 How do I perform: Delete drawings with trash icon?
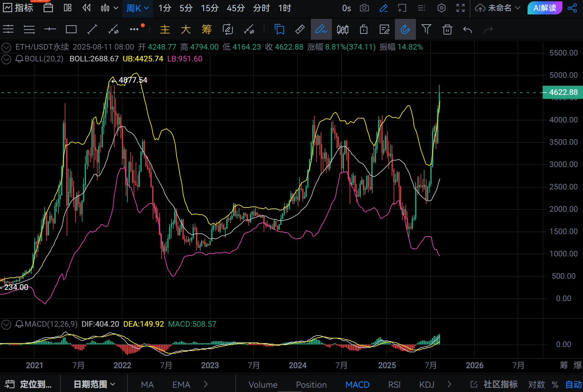click(x=447, y=30)
